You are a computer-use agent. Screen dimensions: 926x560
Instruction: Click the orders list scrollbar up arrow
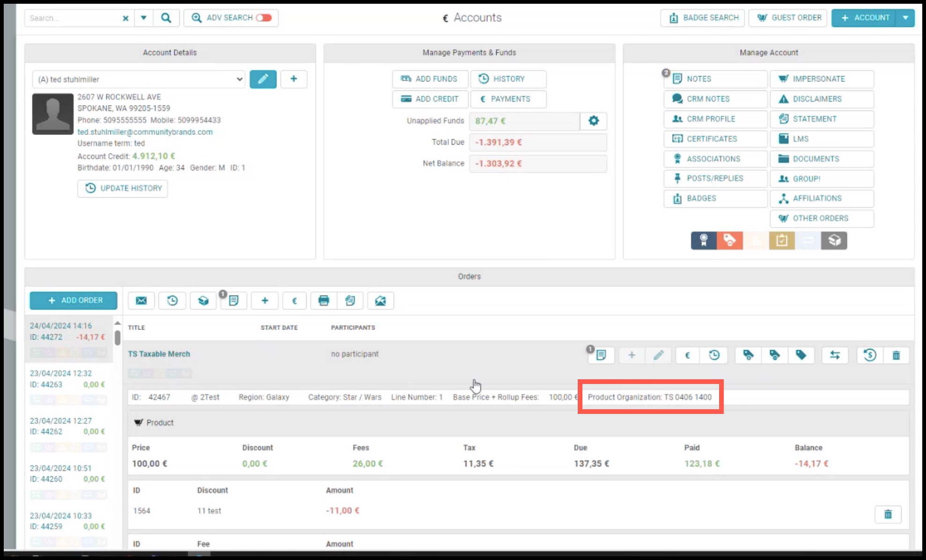(118, 323)
